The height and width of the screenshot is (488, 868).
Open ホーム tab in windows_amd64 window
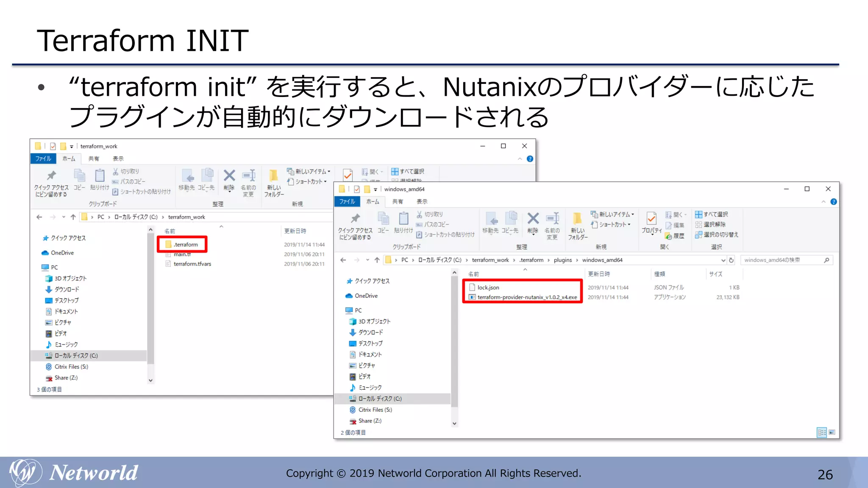point(373,202)
